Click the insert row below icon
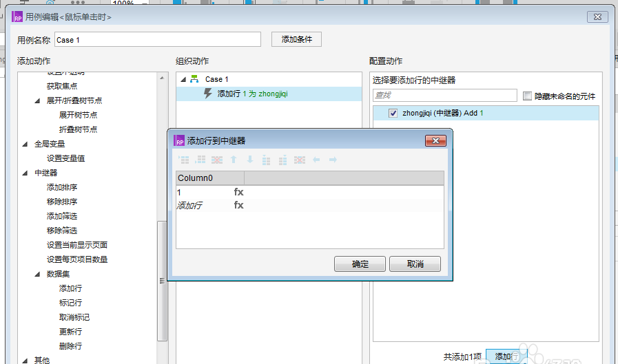Viewport: 618px width, 364px height. 200,160
